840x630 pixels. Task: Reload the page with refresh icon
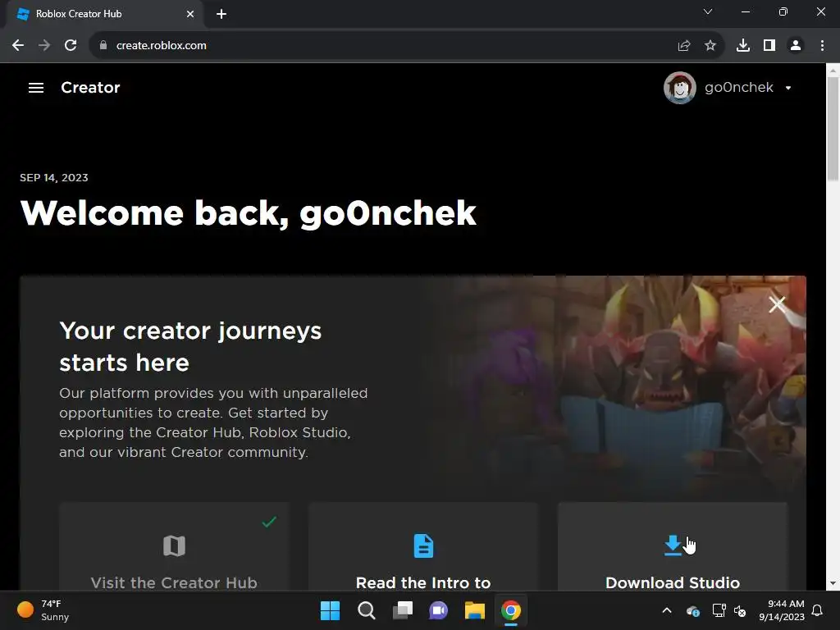[71, 46]
